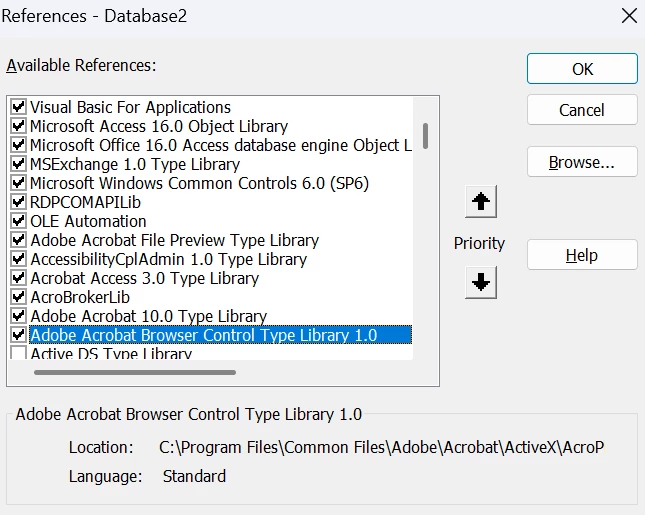The image size is (645, 515).
Task: Uncheck the Microsoft Windows Common Controls 6.0 checkbox
Action: pyautogui.click(x=19, y=183)
